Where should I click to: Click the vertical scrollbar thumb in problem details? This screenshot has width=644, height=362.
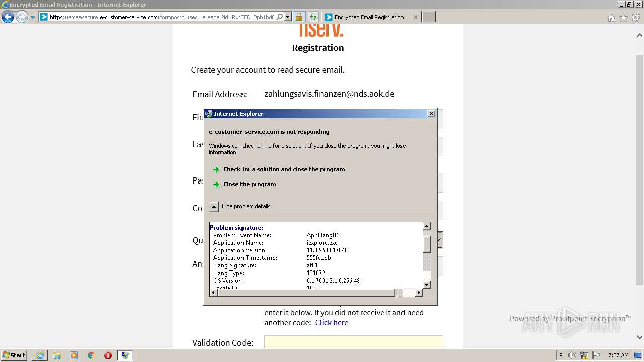pos(427,244)
